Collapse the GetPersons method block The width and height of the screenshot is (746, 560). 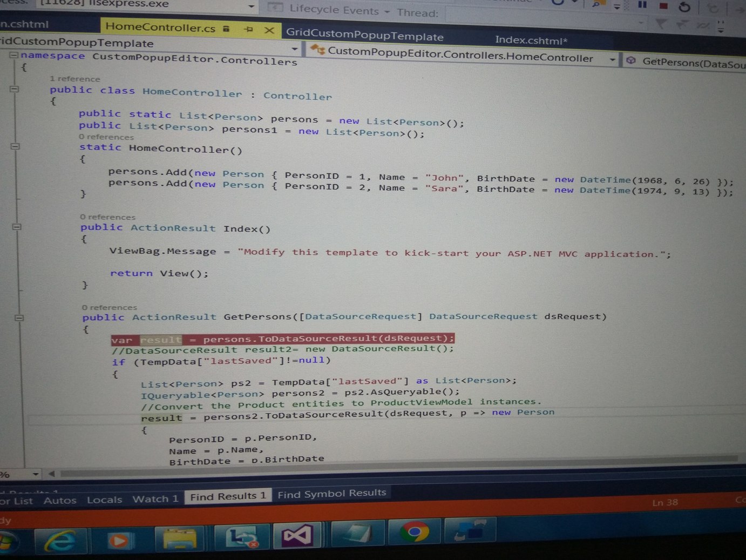pyautogui.click(x=19, y=318)
